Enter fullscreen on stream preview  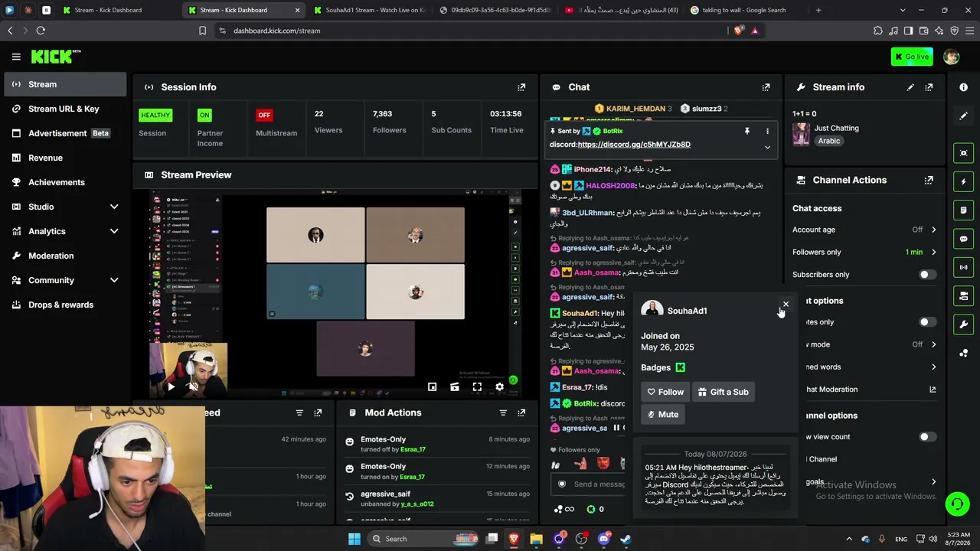click(477, 387)
